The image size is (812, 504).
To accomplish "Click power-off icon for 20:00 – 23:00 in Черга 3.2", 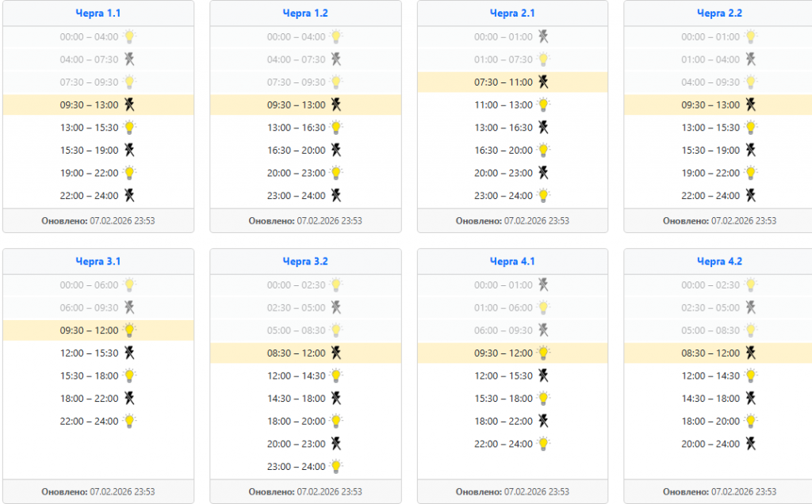I will 336,444.
